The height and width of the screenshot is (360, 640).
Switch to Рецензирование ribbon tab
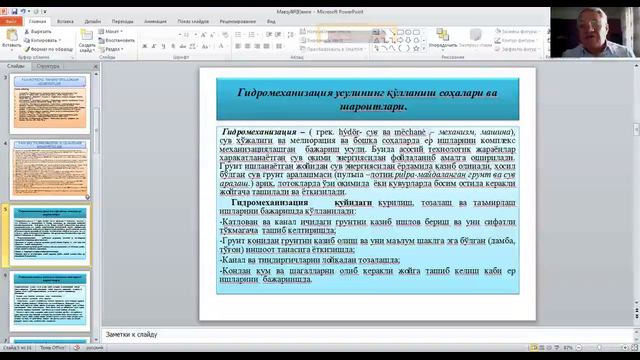(x=238, y=21)
